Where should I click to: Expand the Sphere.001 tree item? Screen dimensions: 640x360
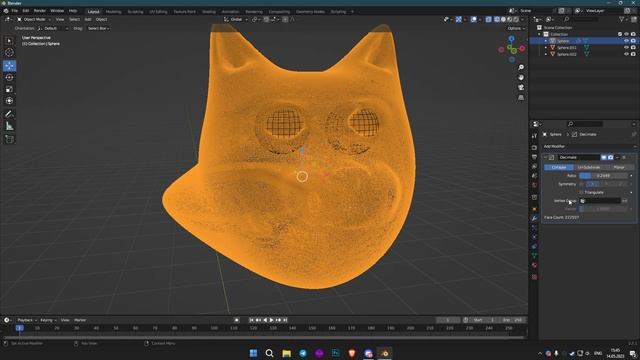click(x=546, y=48)
